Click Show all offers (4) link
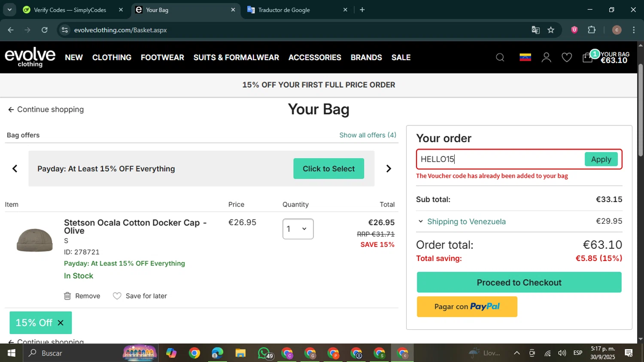Screen dimensions: 644x362 368,135
